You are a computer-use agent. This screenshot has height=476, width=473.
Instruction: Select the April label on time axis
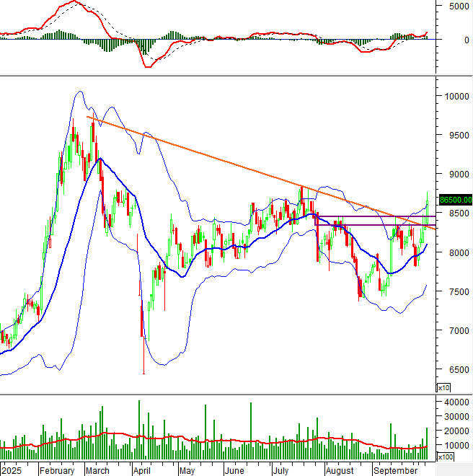(x=141, y=470)
